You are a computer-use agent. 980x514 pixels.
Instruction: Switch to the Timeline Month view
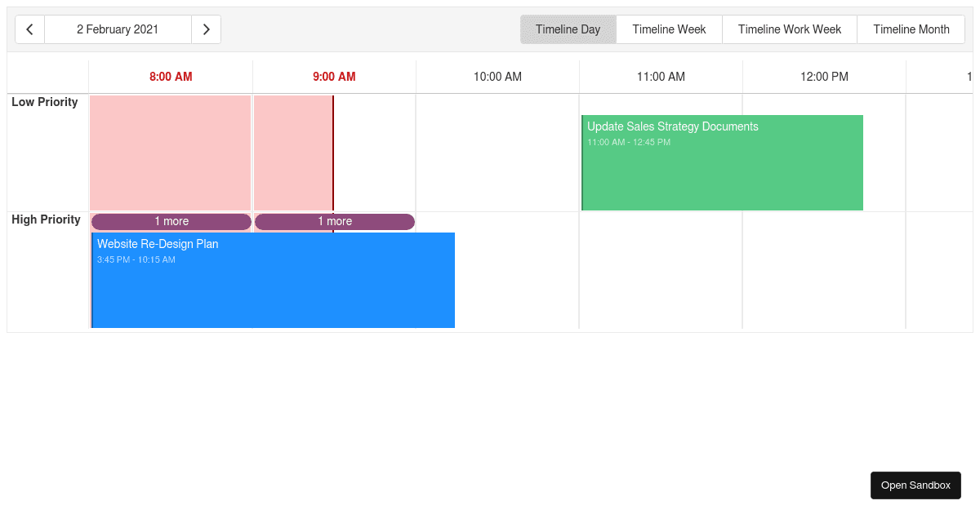(x=911, y=29)
